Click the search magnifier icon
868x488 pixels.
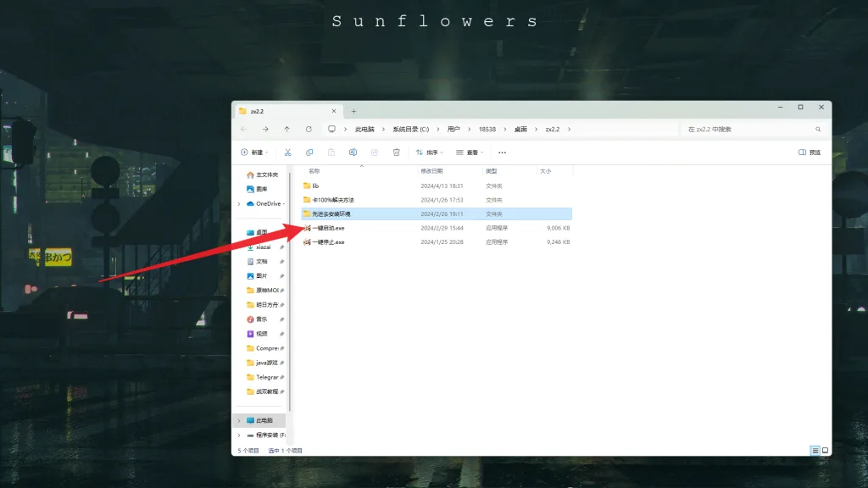[x=818, y=129]
